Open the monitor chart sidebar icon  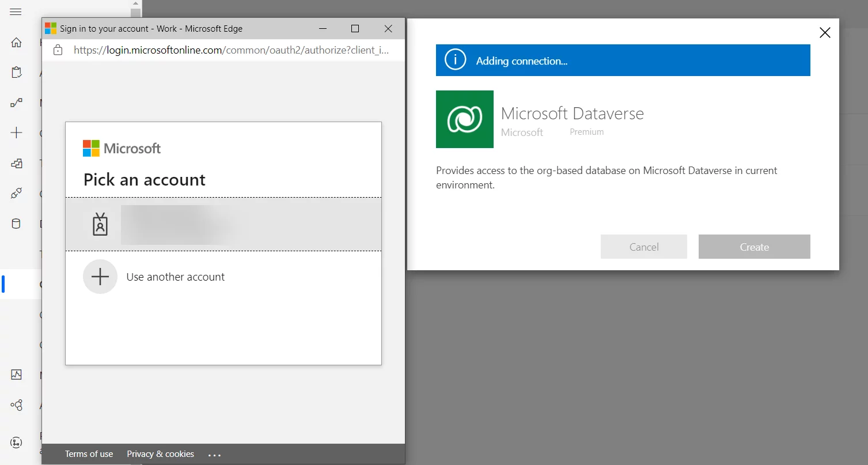(x=16, y=375)
